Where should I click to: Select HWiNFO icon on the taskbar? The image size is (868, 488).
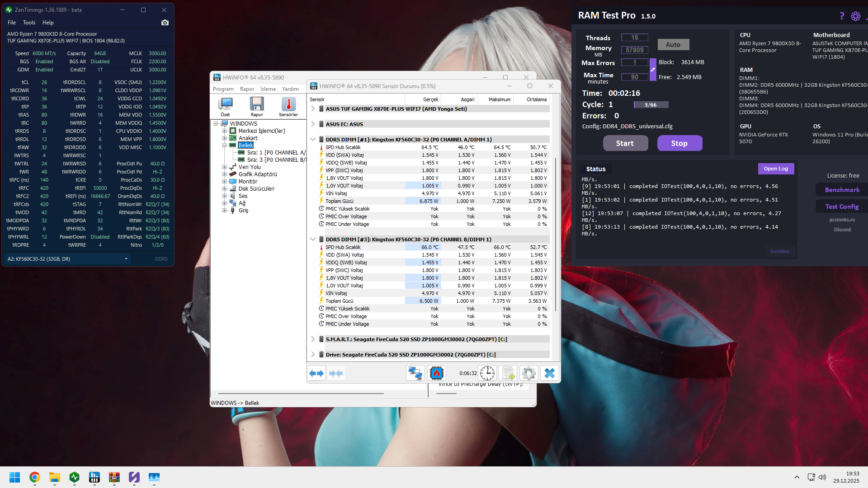pyautogui.click(x=94, y=477)
